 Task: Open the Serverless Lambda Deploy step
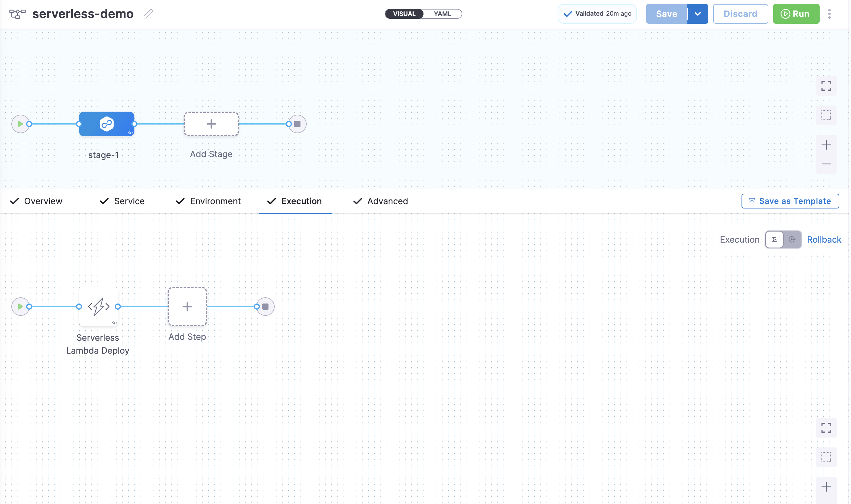tap(98, 307)
